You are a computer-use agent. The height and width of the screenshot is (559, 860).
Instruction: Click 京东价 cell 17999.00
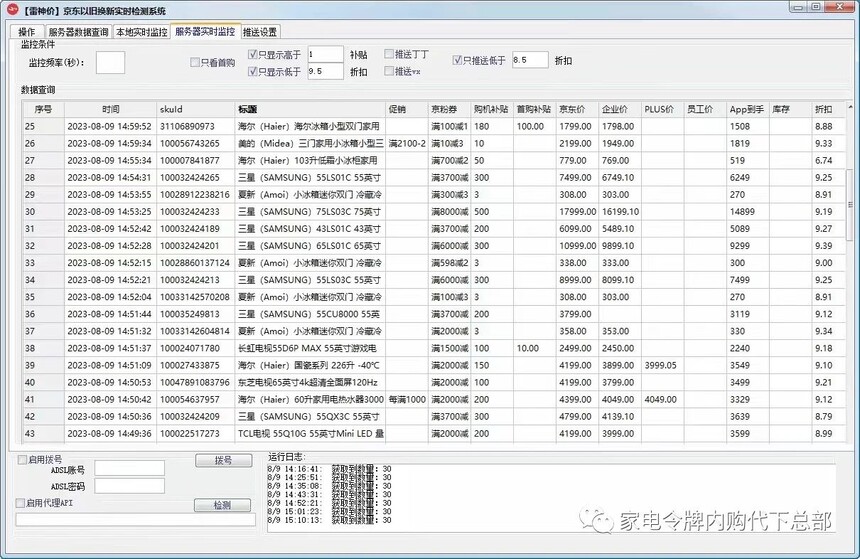[578, 212]
